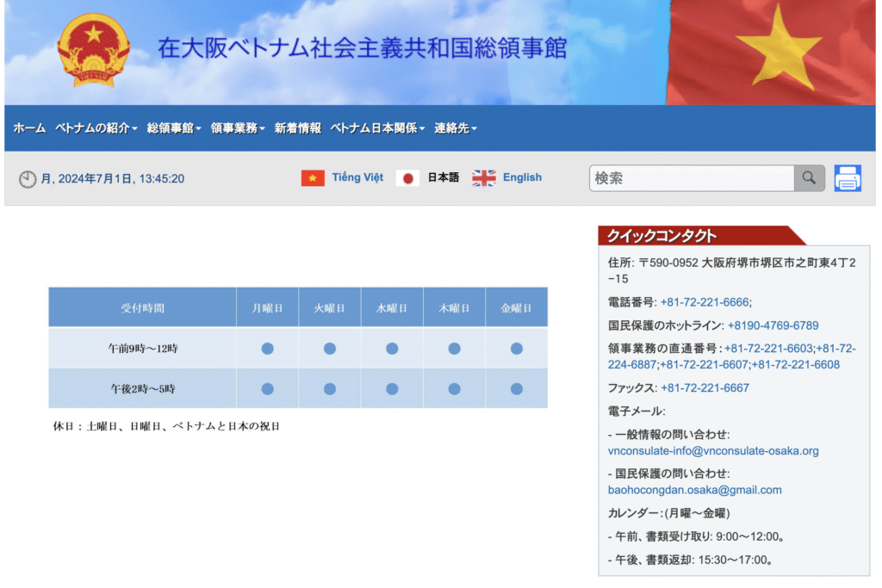Image resolution: width=882 pixels, height=588 pixels.
Task: Click the UK flag icon
Action: [x=484, y=178]
